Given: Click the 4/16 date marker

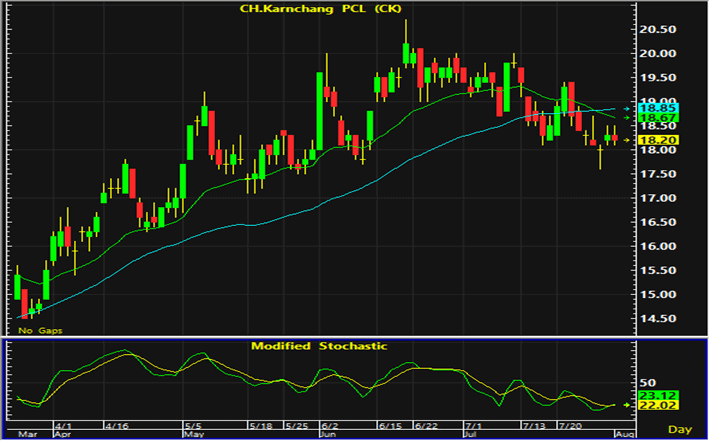Looking at the screenshot, I should (x=117, y=426).
